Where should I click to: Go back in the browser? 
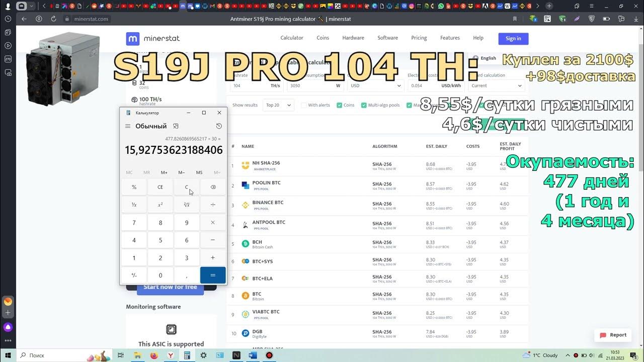coord(24,19)
